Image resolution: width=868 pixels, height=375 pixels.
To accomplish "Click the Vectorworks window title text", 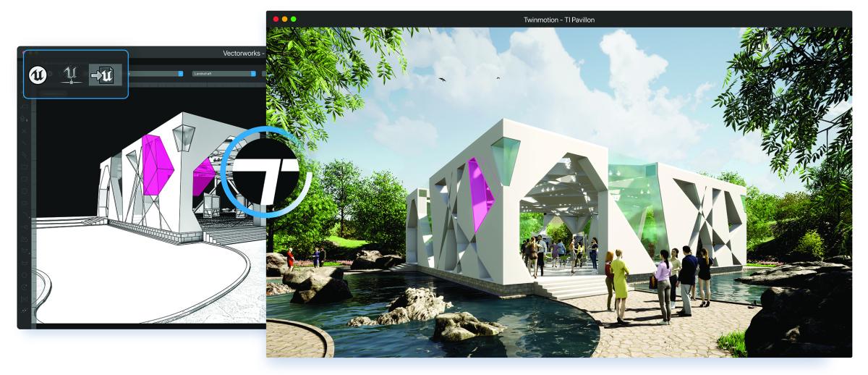I will [244, 53].
